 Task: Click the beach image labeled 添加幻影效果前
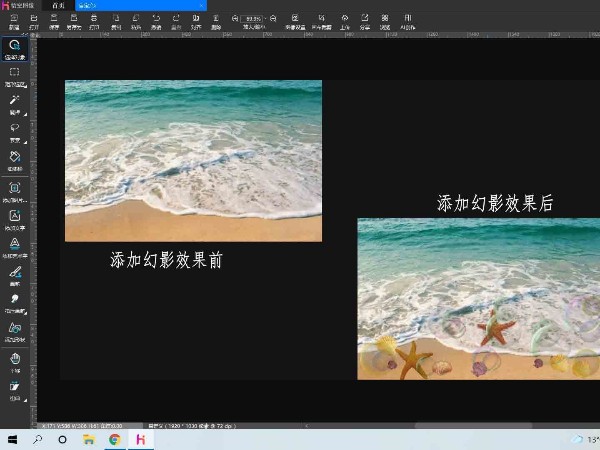tap(193, 160)
